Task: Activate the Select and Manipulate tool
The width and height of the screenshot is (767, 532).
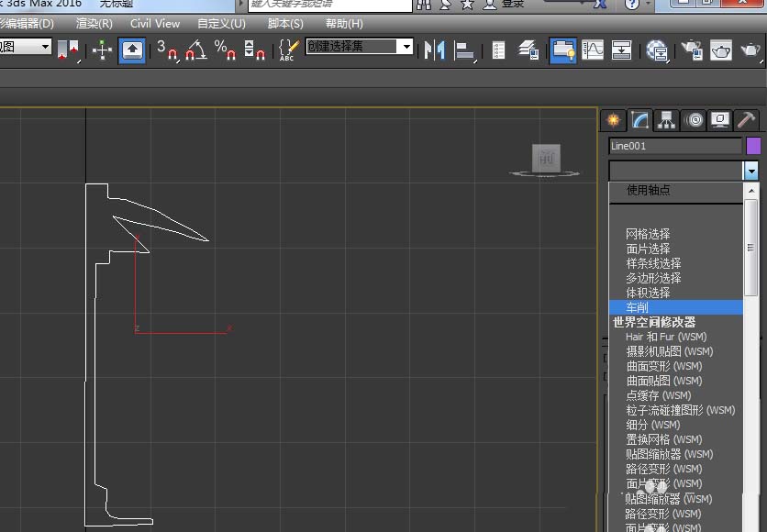Action: click(102, 50)
